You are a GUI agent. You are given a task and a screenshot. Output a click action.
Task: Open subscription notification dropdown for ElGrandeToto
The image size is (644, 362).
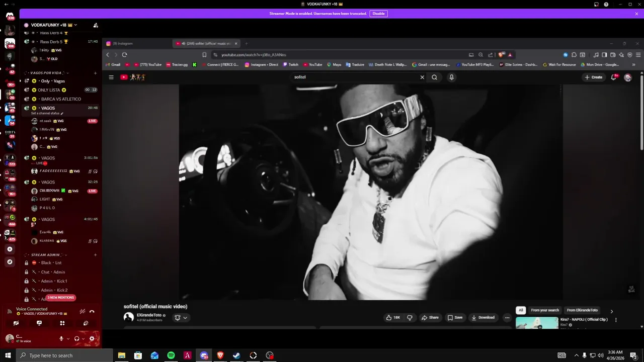pos(181,318)
